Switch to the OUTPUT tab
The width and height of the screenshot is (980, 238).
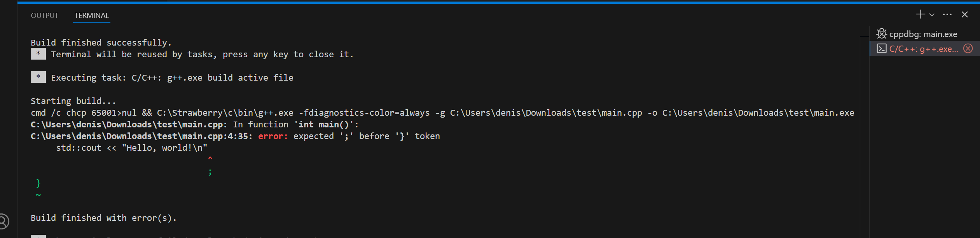pos(44,16)
